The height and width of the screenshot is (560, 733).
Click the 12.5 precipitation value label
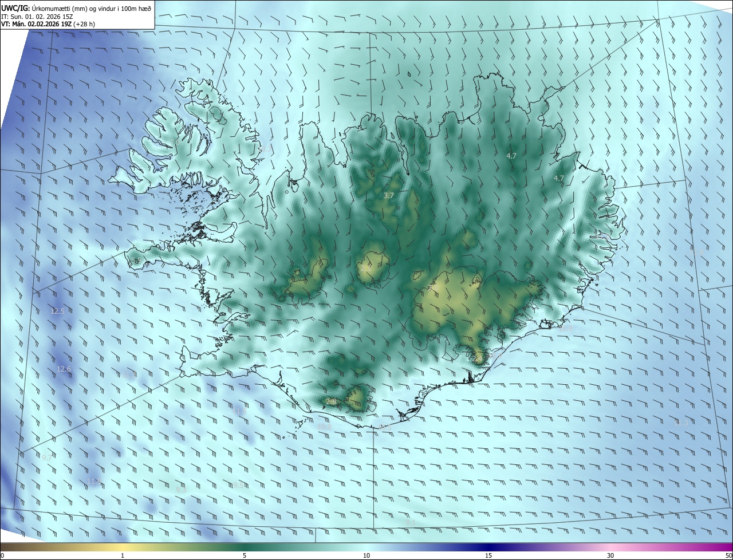coord(57,311)
